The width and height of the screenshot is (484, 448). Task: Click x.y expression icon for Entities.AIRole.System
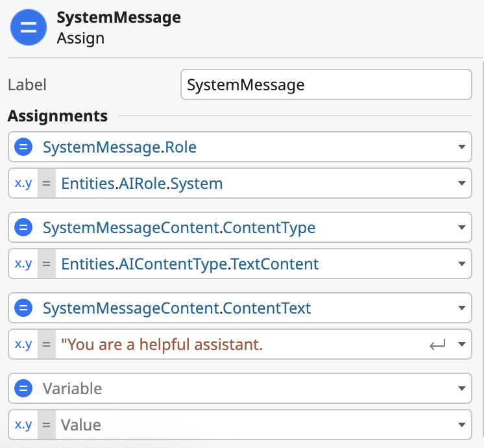click(23, 183)
